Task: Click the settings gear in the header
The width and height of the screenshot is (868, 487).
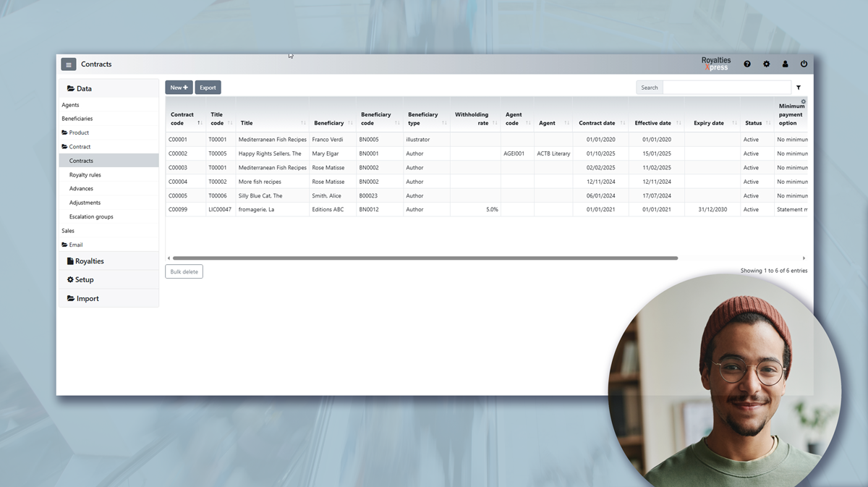Action: [x=766, y=64]
